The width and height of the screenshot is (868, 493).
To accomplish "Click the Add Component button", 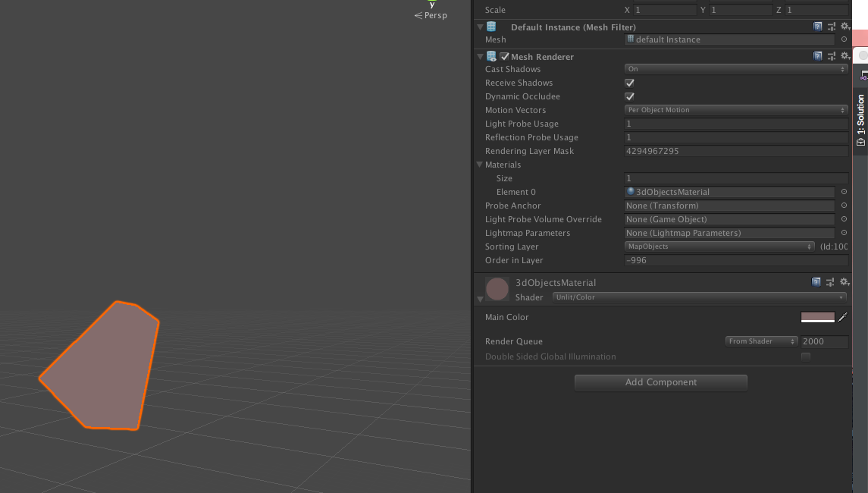I will [660, 382].
